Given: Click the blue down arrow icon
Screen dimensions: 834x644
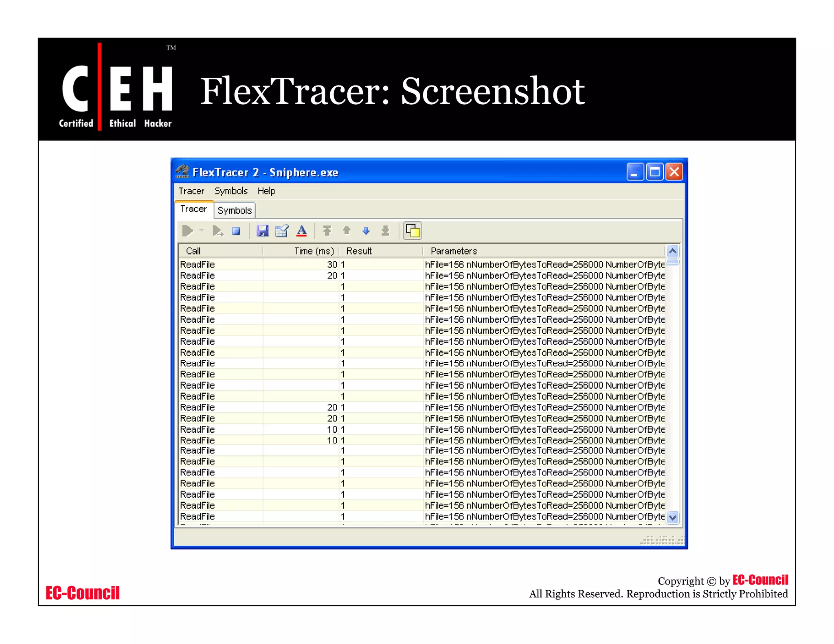Looking at the screenshot, I should pos(366,231).
